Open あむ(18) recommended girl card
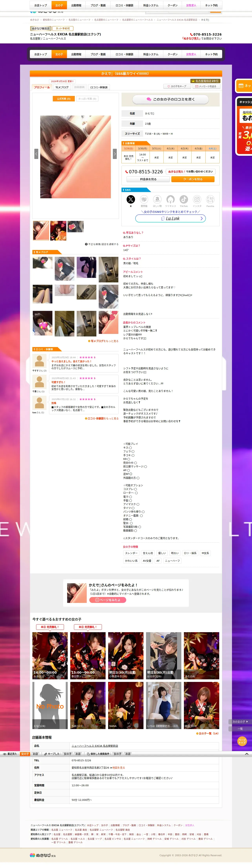This screenshot has width=252, height=868. click(202, 655)
